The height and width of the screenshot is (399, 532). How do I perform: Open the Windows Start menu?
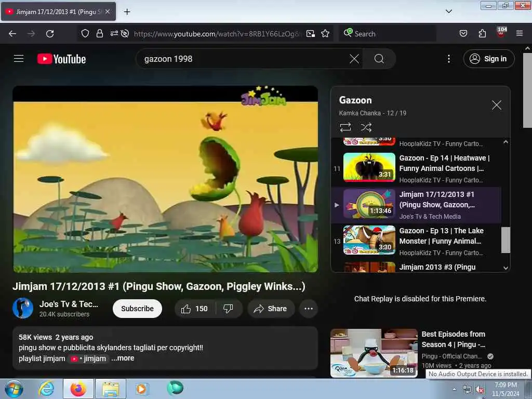[x=14, y=389]
